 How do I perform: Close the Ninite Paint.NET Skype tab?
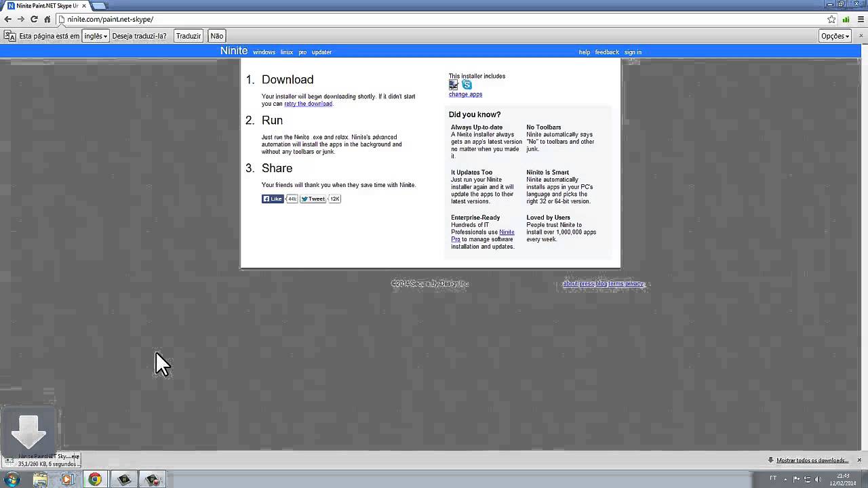tap(84, 5)
